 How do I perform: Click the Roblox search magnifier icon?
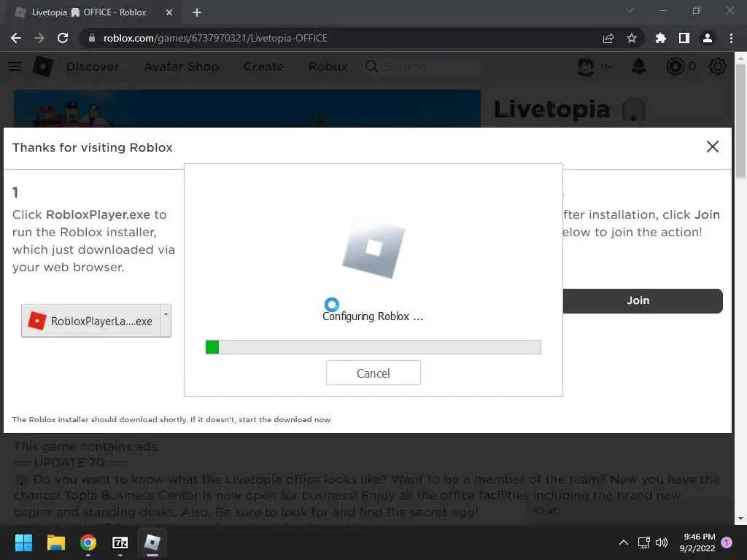coord(372,66)
